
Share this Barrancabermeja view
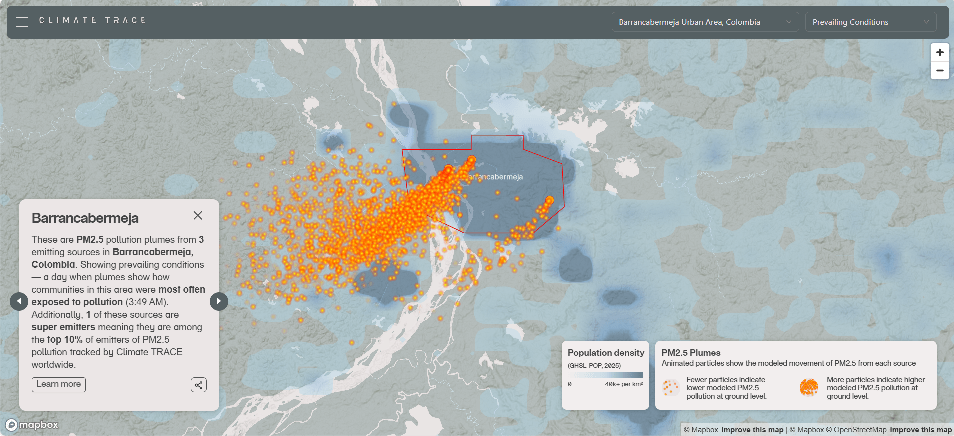[x=198, y=384]
